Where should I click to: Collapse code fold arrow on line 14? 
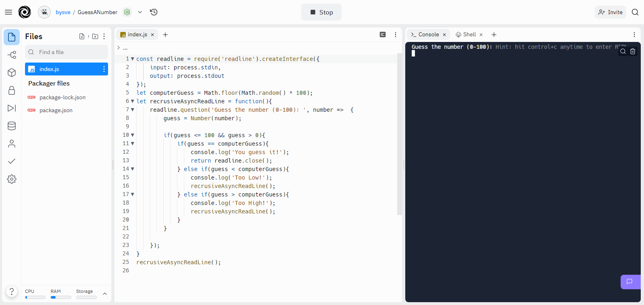[133, 169]
